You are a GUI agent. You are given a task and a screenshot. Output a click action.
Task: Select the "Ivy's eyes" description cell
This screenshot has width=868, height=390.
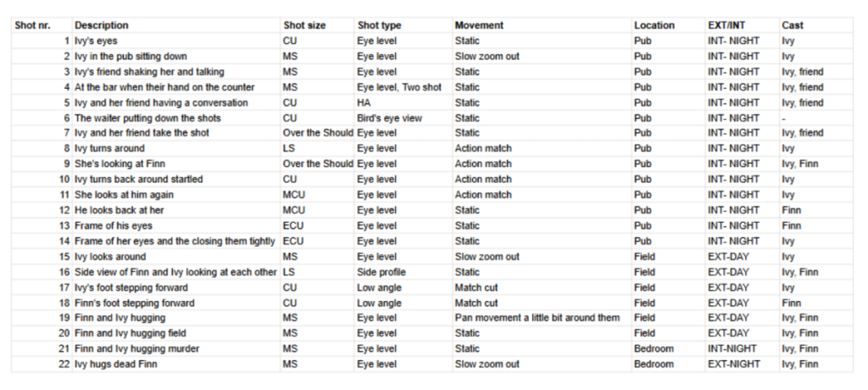click(x=96, y=41)
